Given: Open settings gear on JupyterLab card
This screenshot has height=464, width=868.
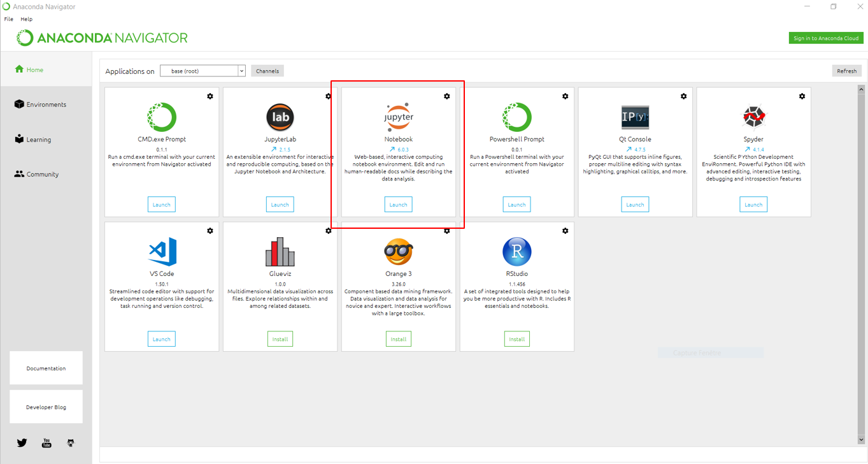Looking at the screenshot, I should point(329,96).
